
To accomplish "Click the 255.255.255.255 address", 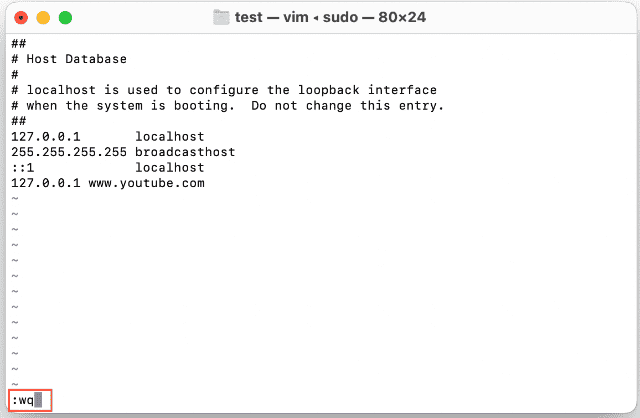I will pos(68,152).
